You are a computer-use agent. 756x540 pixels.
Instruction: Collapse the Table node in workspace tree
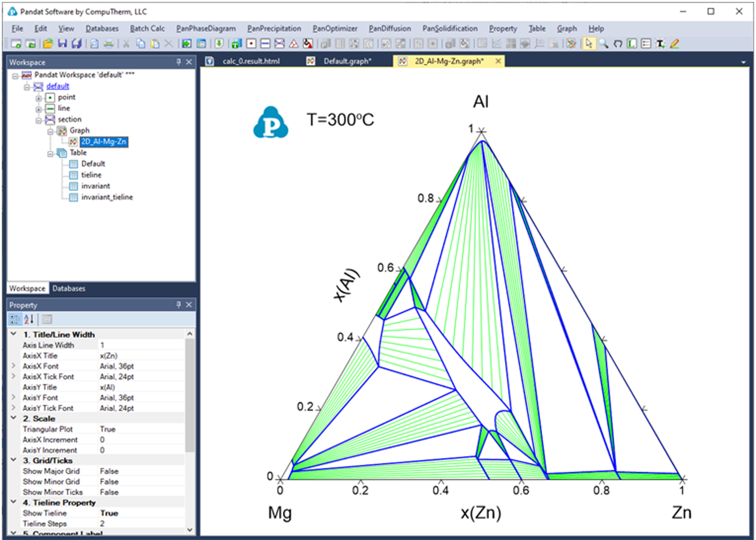point(50,153)
